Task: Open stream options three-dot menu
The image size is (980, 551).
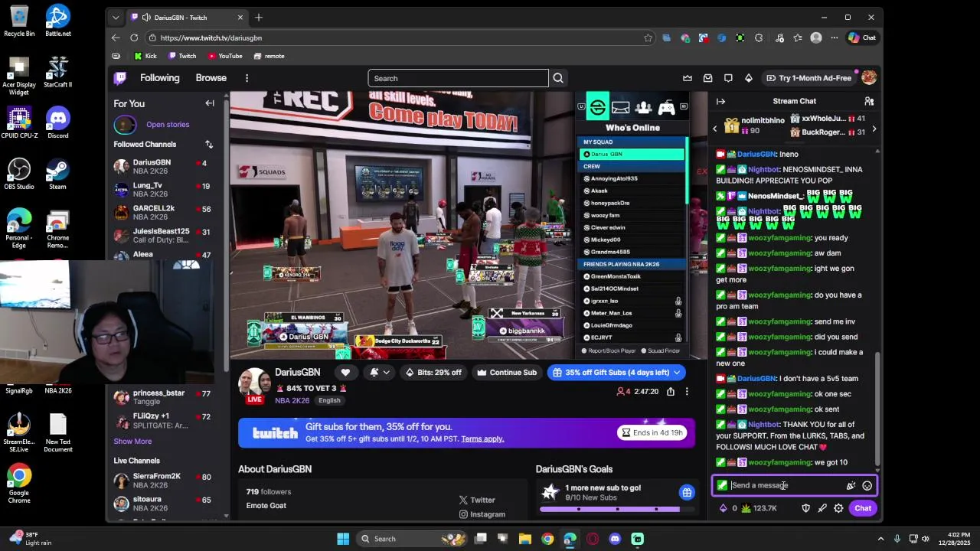Action: click(687, 391)
